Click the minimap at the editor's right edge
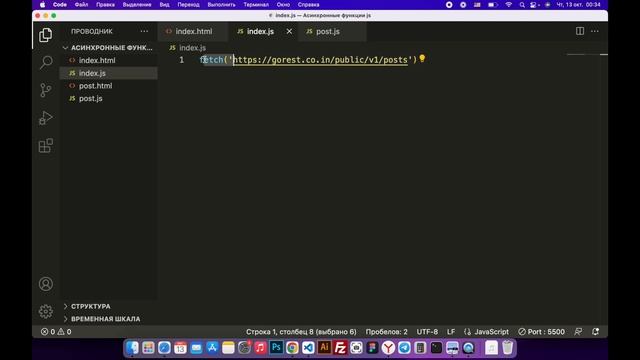This screenshot has height=360, width=640. pyautogui.click(x=587, y=54)
